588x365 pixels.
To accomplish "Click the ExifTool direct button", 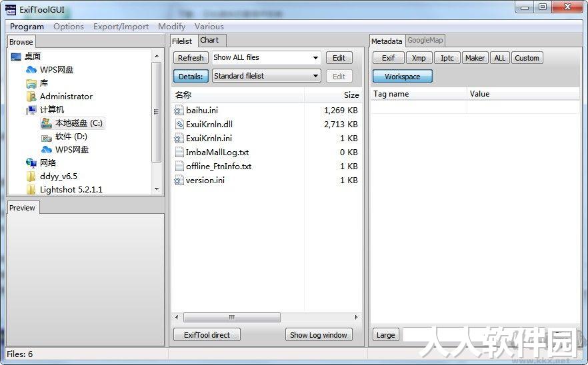I will click(x=207, y=335).
